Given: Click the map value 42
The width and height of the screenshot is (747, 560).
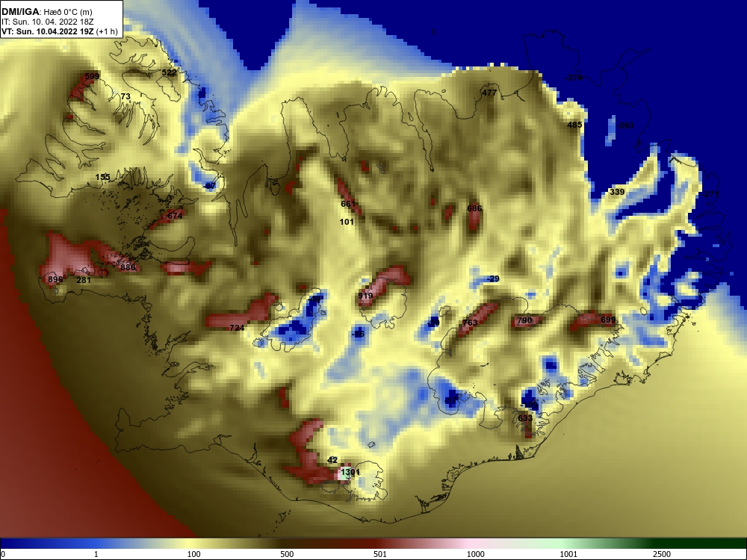Looking at the screenshot, I should (x=332, y=460).
